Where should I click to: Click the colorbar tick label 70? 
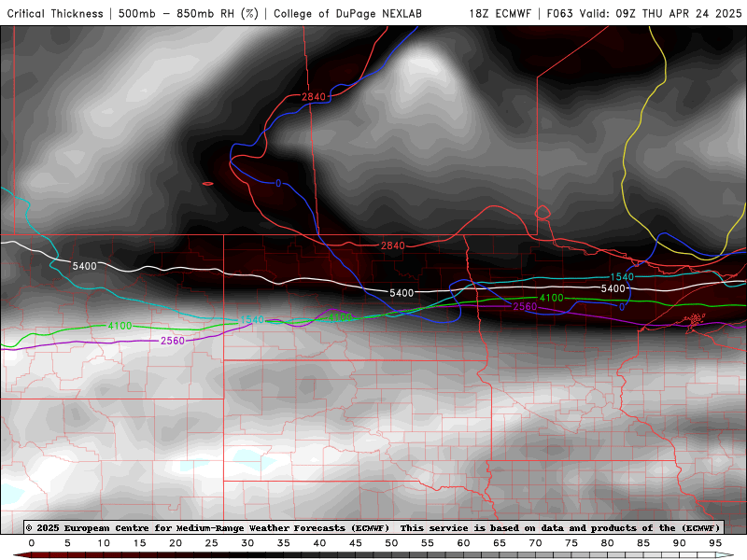[535, 543]
